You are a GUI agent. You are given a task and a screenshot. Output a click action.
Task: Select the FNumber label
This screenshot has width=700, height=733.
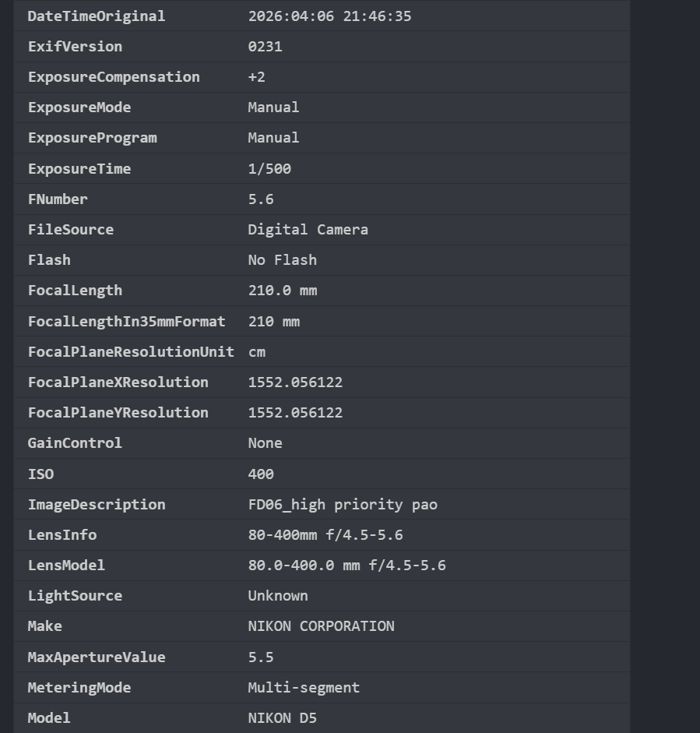coord(58,199)
